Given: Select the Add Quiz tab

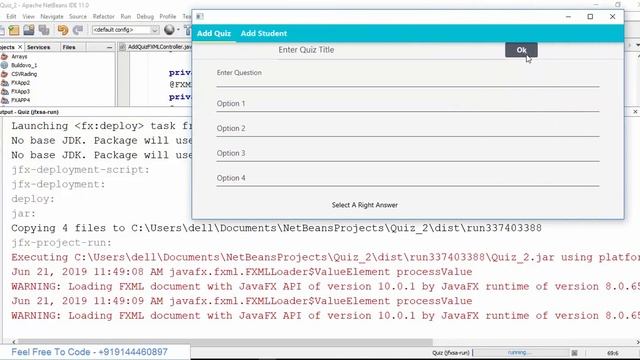Looking at the screenshot, I should coord(214,33).
